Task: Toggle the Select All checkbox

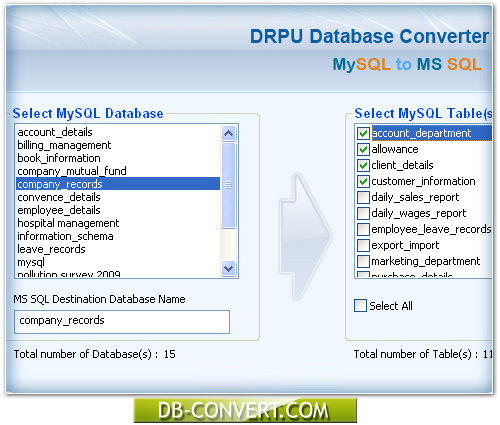Action: 360,306
